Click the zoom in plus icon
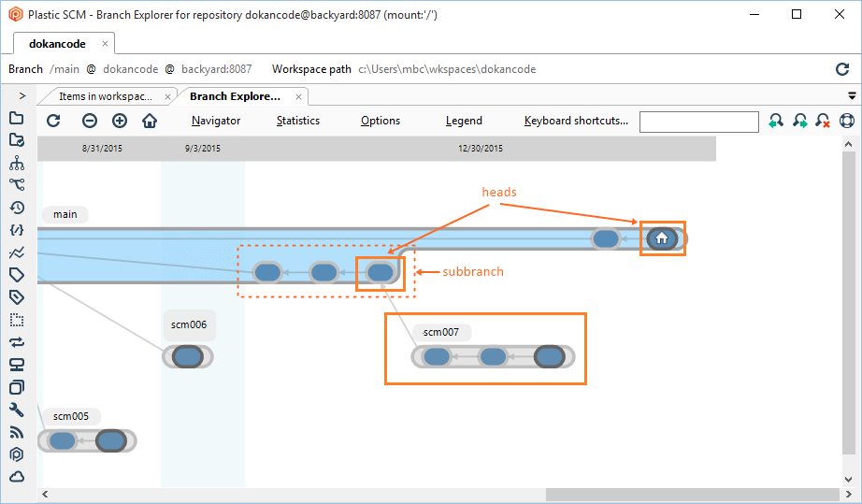862x504 pixels. pos(120,121)
